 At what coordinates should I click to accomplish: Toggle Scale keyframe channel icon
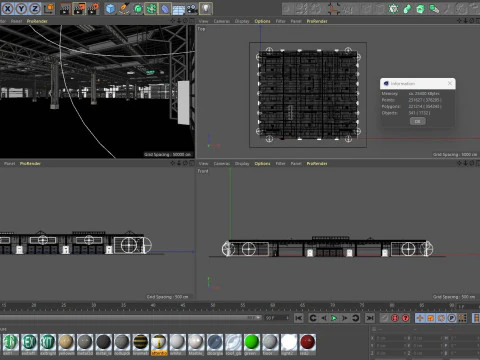430,318
